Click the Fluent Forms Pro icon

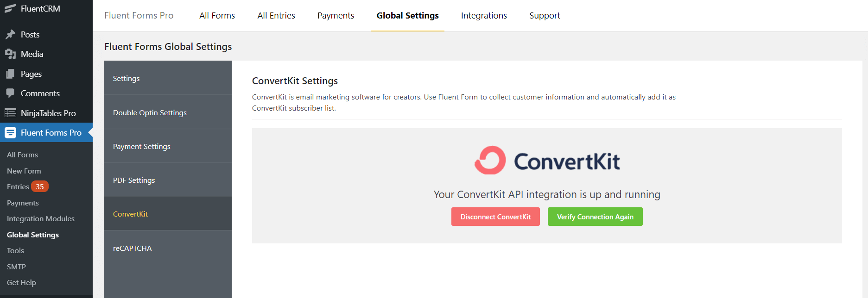10,133
